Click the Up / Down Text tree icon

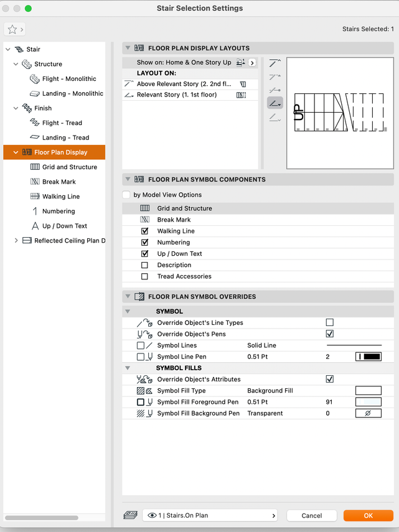point(35,226)
